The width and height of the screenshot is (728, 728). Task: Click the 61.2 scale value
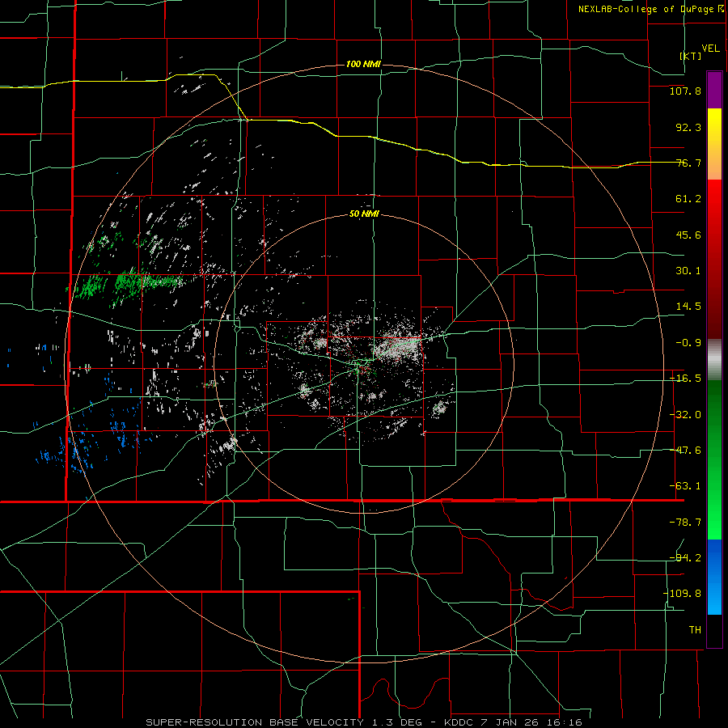(x=688, y=199)
